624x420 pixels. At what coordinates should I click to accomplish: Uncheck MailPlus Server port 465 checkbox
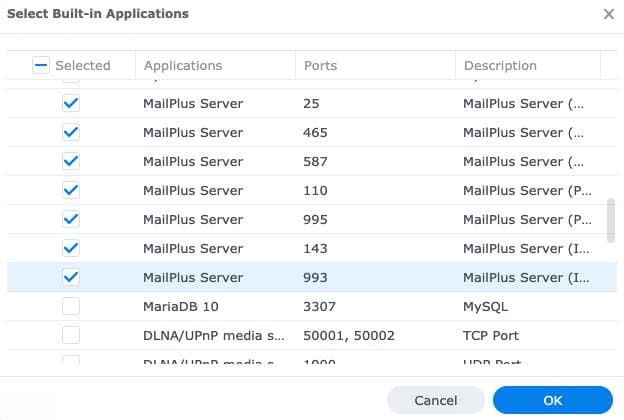(x=71, y=133)
